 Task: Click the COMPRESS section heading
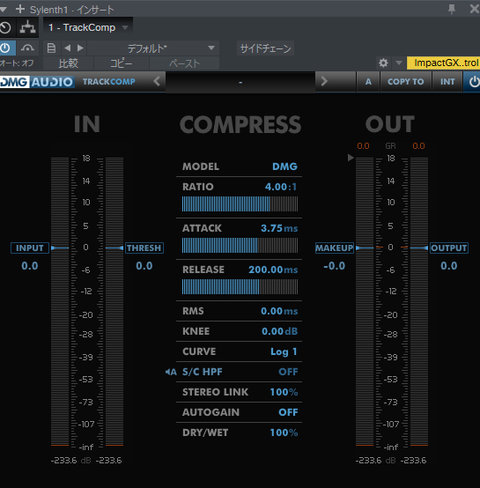tap(240, 124)
